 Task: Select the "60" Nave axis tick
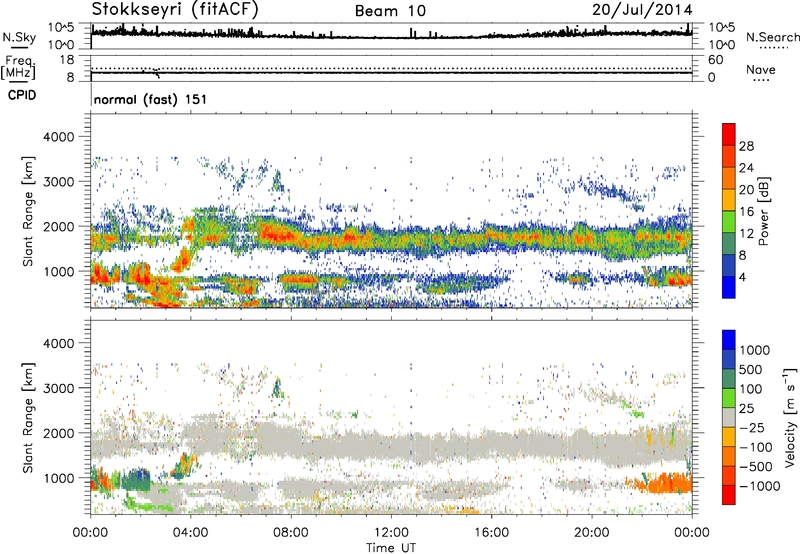[x=715, y=60]
